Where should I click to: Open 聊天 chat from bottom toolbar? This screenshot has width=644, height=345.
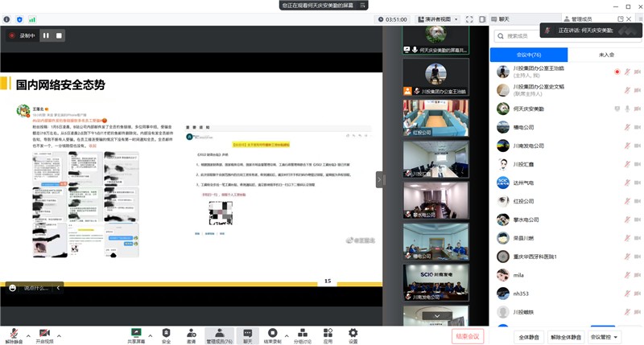tap(248, 332)
